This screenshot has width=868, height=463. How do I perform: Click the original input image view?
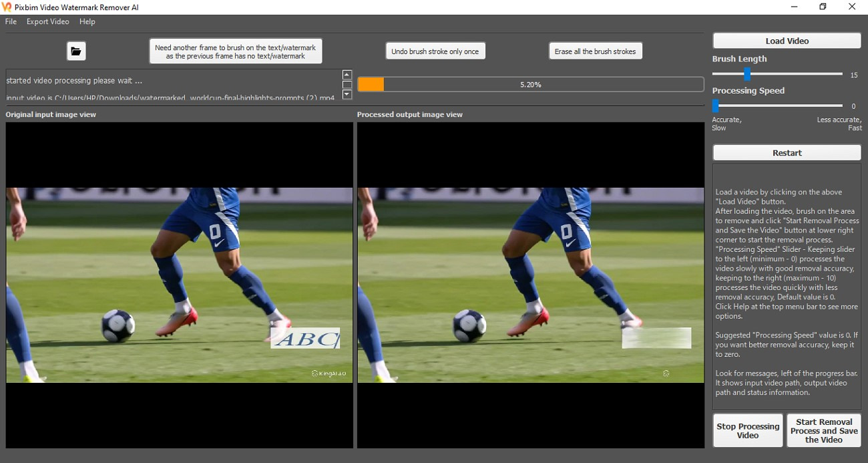click(x=180, y=285)
